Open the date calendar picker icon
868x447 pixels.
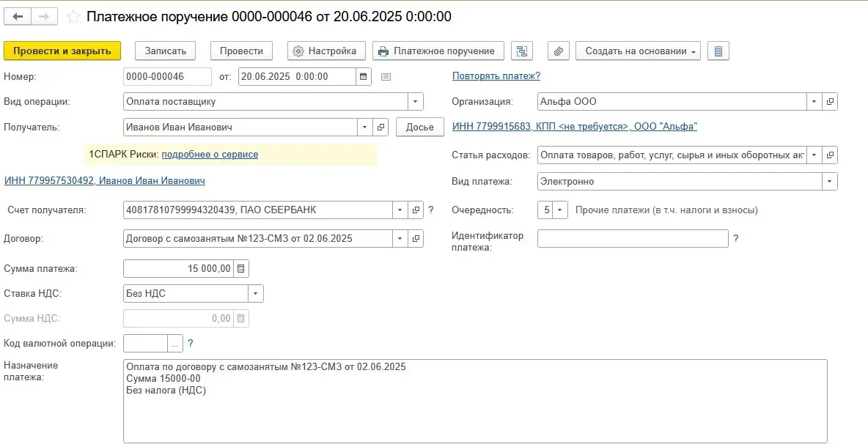point(363,76)
